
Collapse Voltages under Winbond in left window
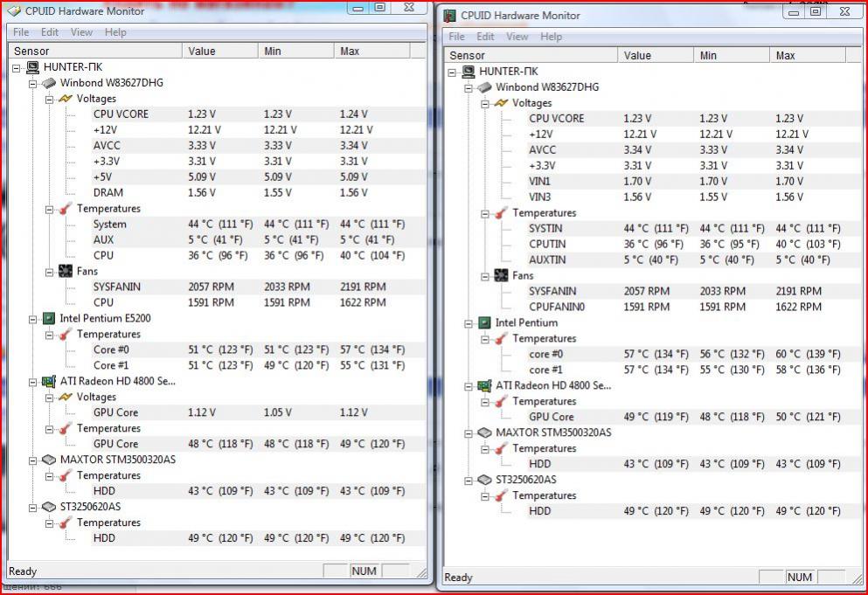[49, 100]
